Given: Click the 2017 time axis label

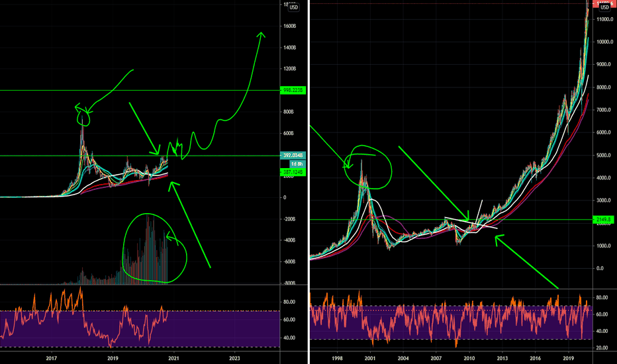Looking at the screenshot, I should [x=52, y=358].
